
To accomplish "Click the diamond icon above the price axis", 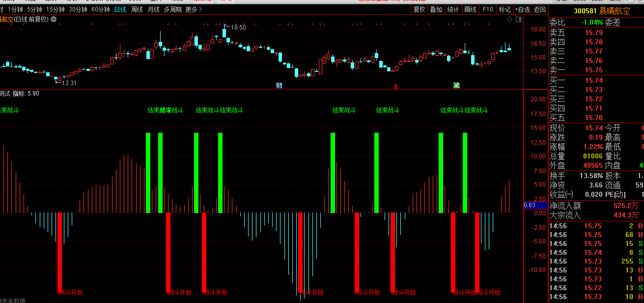I will (x=510, y=19).
